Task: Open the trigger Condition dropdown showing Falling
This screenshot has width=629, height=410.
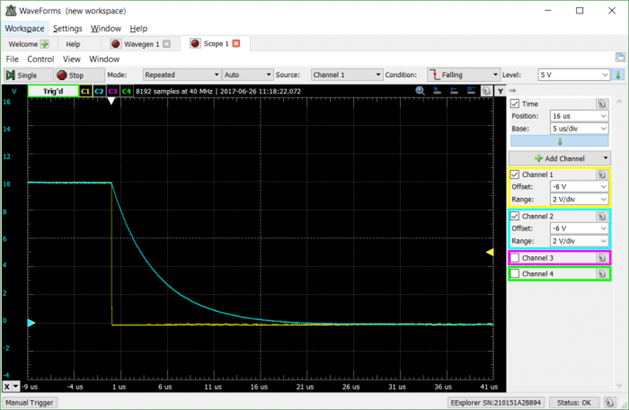Action: (x=463, y=75)
